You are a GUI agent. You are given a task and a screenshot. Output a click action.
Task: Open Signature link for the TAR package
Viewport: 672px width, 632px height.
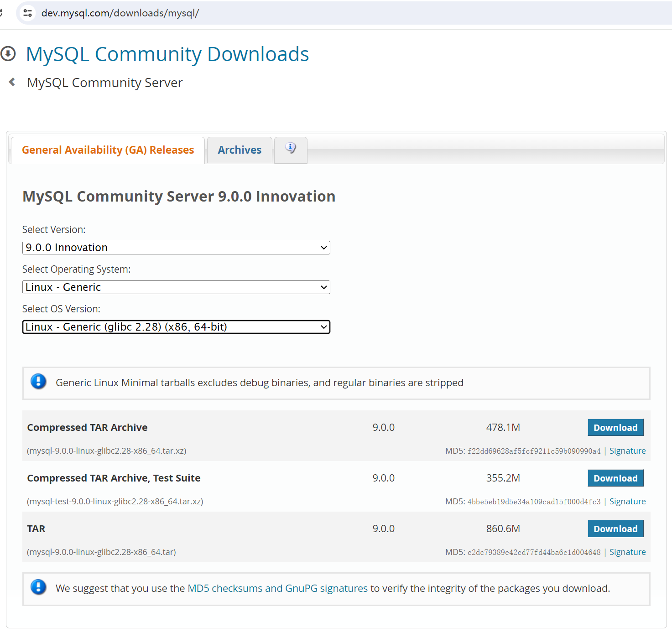click(627, 552)
